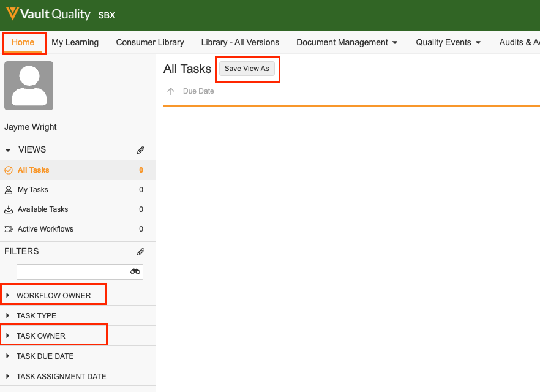
Task: Click the user profile avatar image
Action: coord(29,86)
